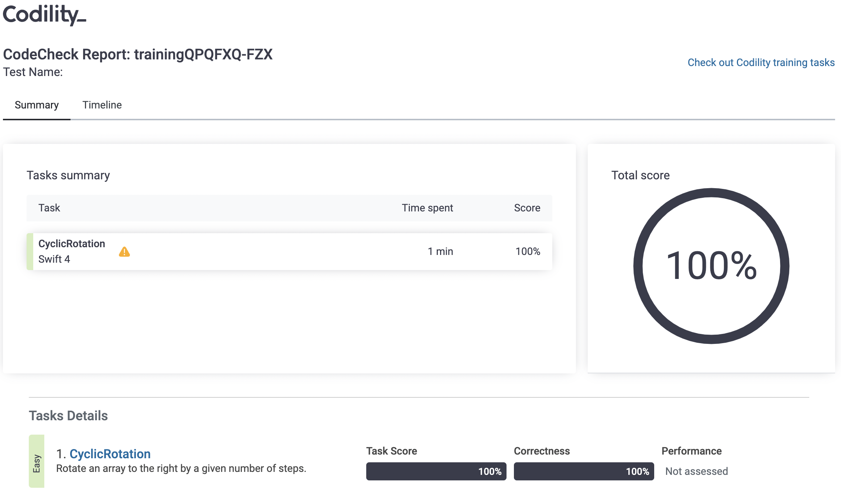Select the CyclicRotation row in Tasks summary
Screen dimensions: 841x504
point(258,252)
